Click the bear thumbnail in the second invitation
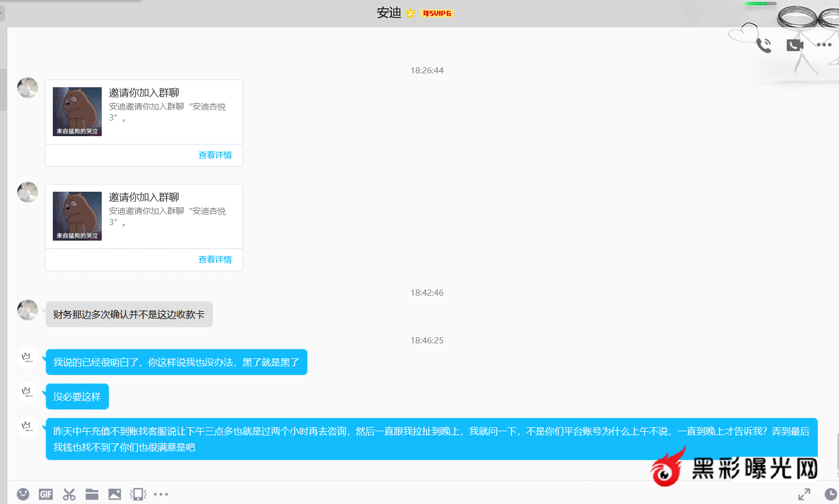Image resolution: width=839 pixels, height=504 pixels. tap(77, 216)
